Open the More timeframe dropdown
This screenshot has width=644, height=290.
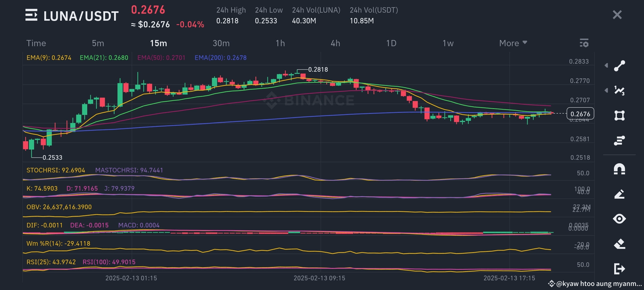[x=513, y=43]
